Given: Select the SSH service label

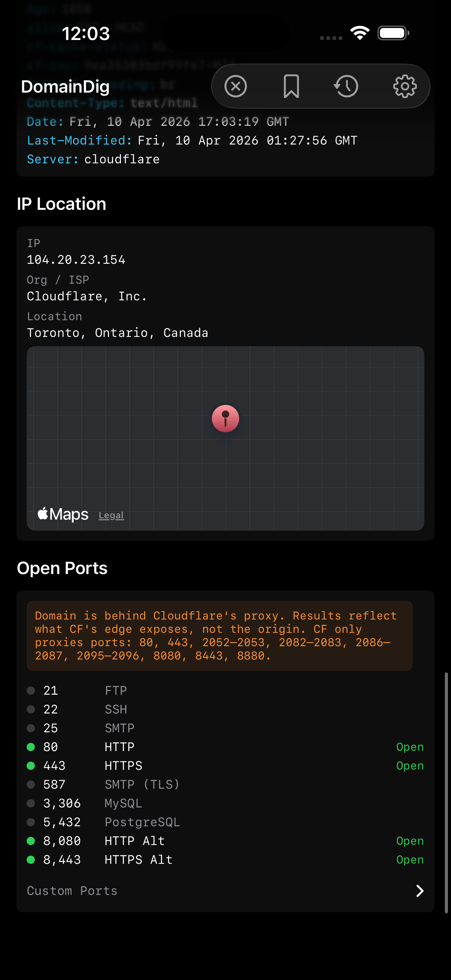Looking at the screenshot, I should point(116,709).
